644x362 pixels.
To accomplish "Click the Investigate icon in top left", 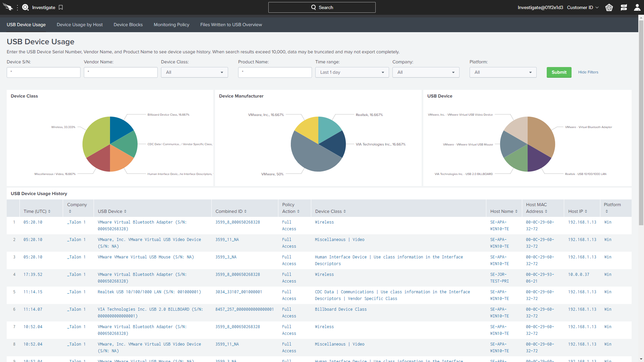I will coord(25,7).
